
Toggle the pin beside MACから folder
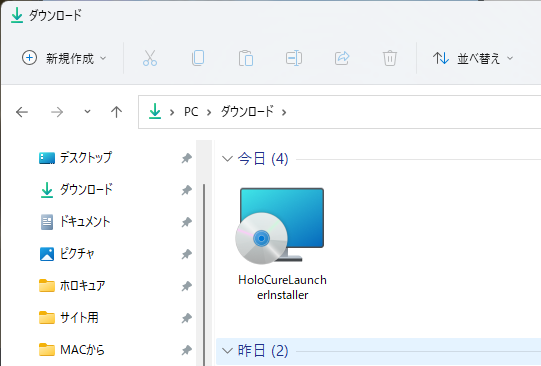187,350
